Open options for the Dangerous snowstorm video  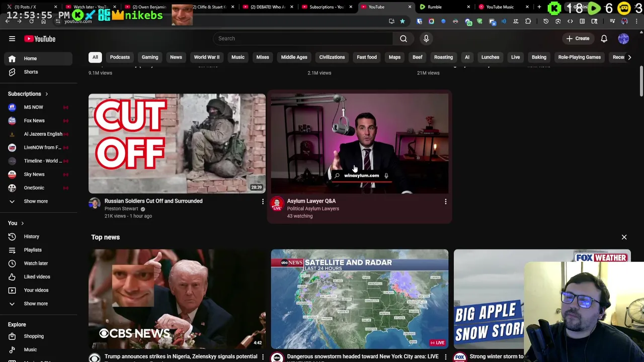[445, 357]
